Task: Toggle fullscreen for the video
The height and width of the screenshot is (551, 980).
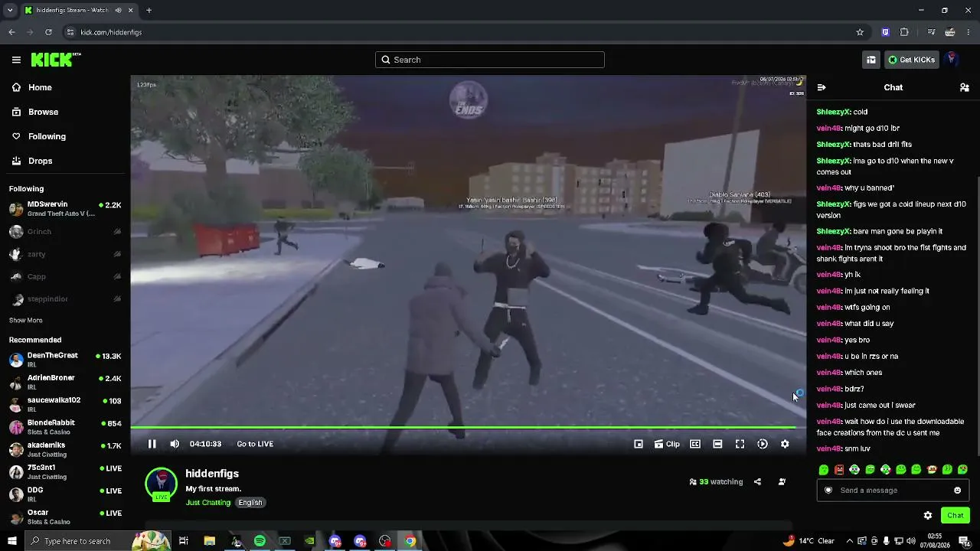Action: pyautogui.click(x=740, y=444)
